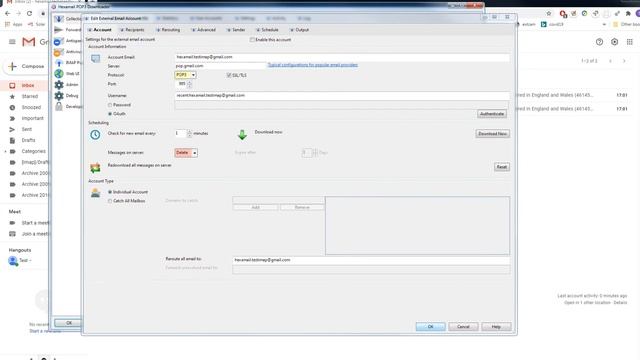Open the Messages on server Delete dropdown
640x360 pixels.
pos(186,153)
